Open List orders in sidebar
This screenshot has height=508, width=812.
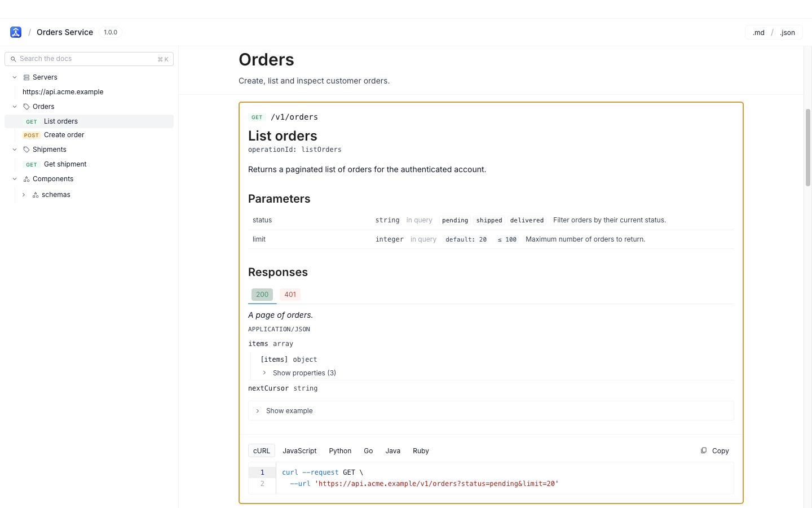89,121
